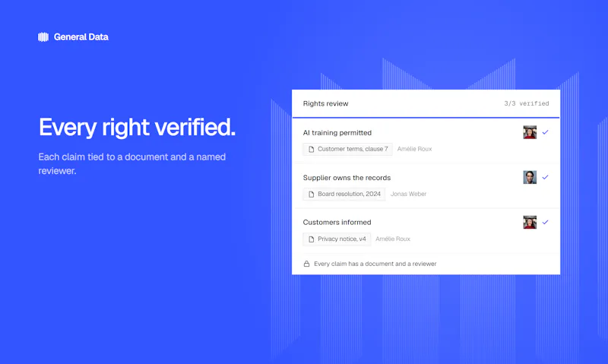Click the lock icon in the card footer
Viewport: 608px width, 364px height.
coord(306,264)
